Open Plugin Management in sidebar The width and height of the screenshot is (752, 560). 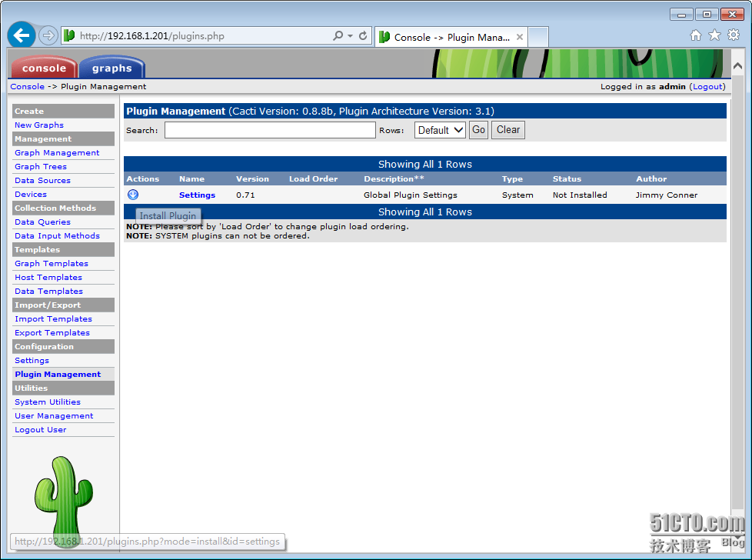(58, 375)
